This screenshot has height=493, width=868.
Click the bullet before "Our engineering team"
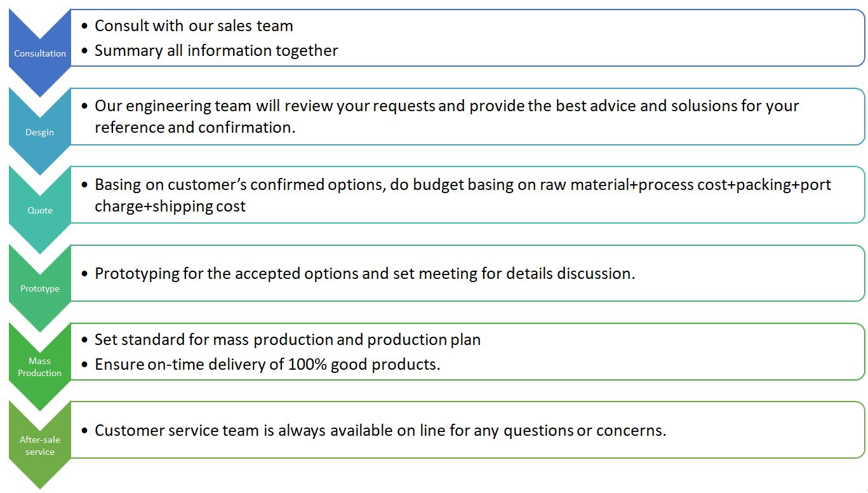point(85,106)
